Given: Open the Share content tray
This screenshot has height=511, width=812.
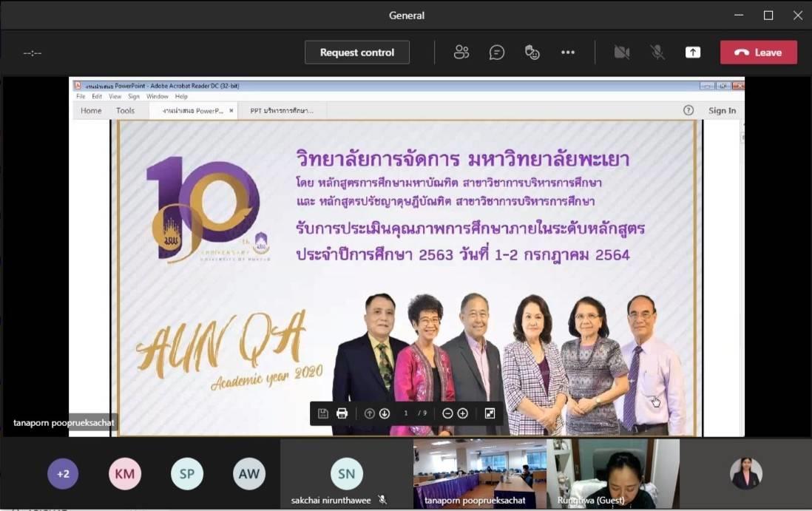Looking at the screenshot, I should (x=693, y=53).
